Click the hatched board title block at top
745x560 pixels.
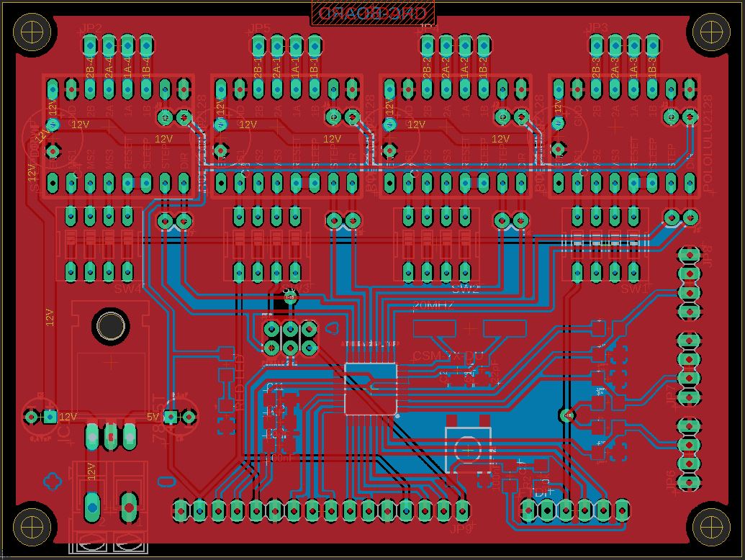coord(373,13)
